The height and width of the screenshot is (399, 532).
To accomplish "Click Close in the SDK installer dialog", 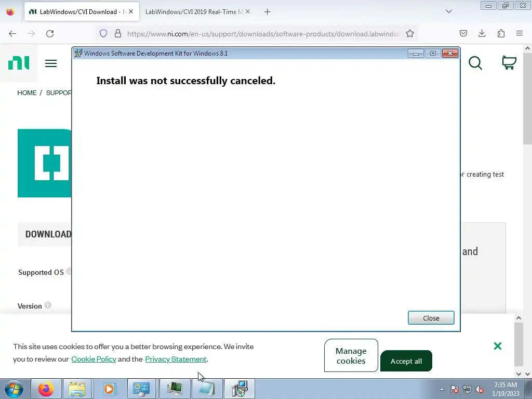I will [431, 318].
